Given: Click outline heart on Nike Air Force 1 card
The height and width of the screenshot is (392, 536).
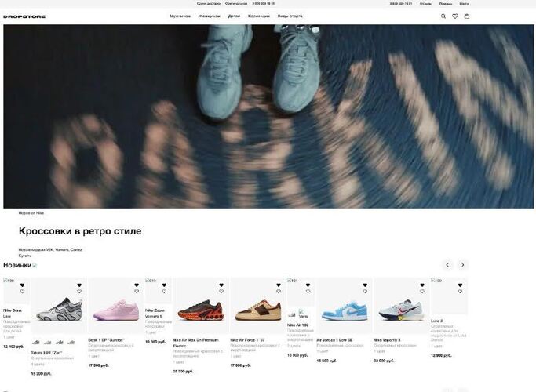Looking at the screenshot, I should [279, 292].
